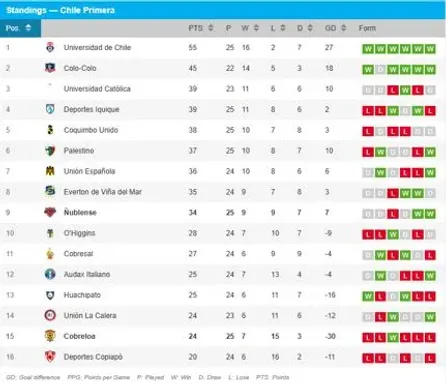Screen dimensions: 446x385
Task: Click the Colo-Colo club crest
Action: [50, 68]
